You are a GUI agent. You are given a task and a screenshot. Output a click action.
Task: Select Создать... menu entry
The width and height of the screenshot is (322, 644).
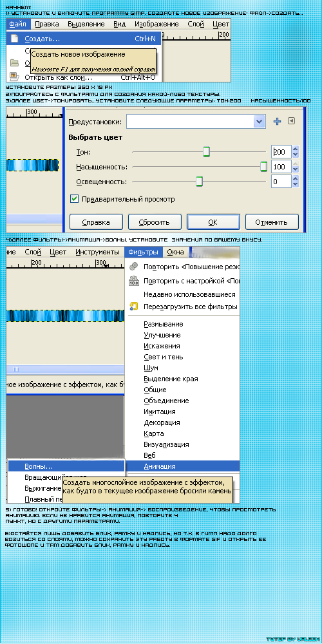click(x=84, y=39)
